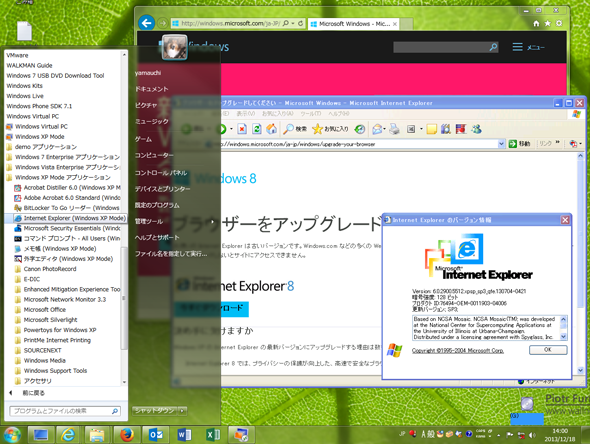Expand the Links (リンク) chevron in XP IE
The image size is (590, 444).
pyautogui.click(x=557, y=143)
